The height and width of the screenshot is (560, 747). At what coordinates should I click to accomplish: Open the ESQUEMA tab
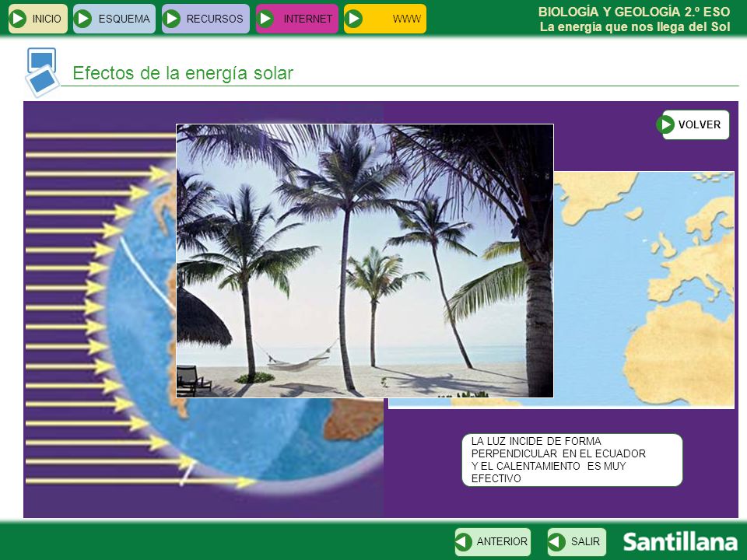pos(114,19)
